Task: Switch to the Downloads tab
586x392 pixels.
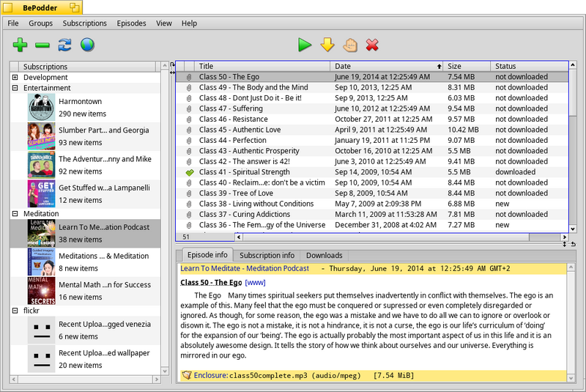Action: coord(324,255)
